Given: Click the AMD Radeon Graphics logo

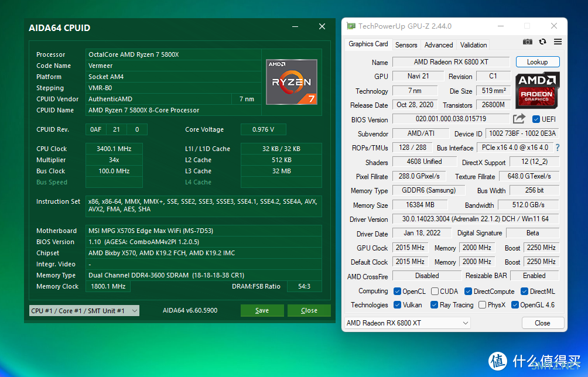Looking at the screenshot, I should click(538, 90).
